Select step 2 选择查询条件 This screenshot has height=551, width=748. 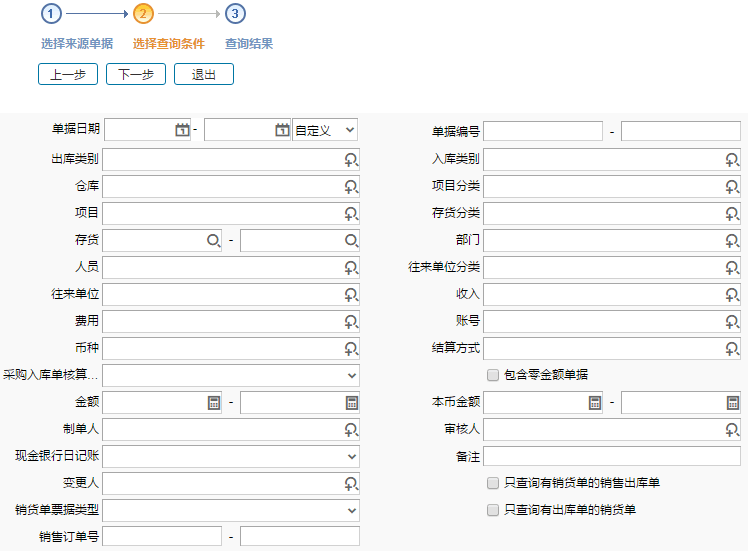168,44
